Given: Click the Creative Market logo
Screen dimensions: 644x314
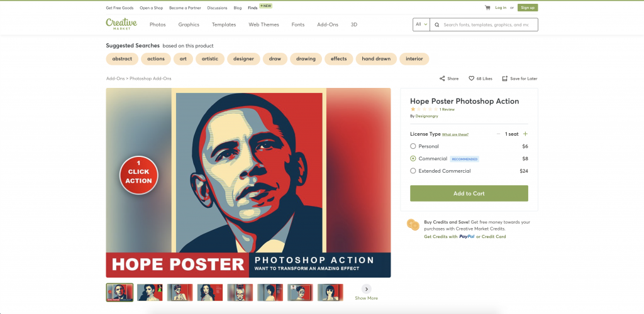Looking at the screenshot, I should click(x=121, y=24).
